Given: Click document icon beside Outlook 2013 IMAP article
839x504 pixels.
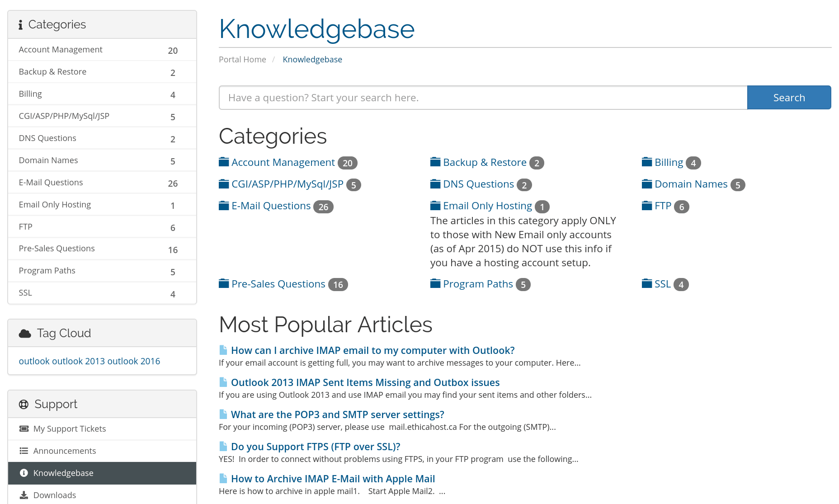Looking at the screenshot, I should (x=223, y=382).
